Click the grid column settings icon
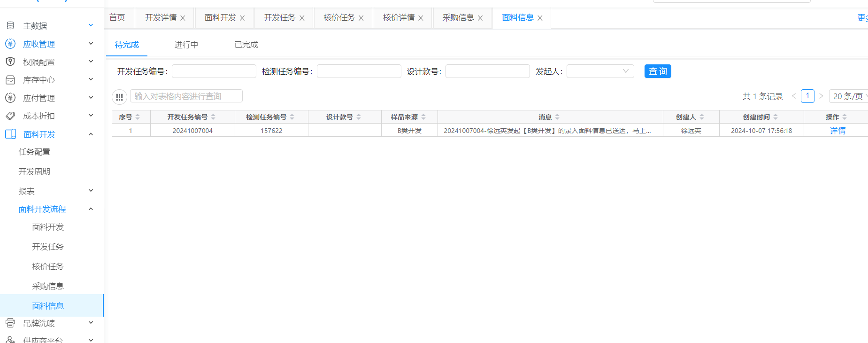 pos(119,97)
